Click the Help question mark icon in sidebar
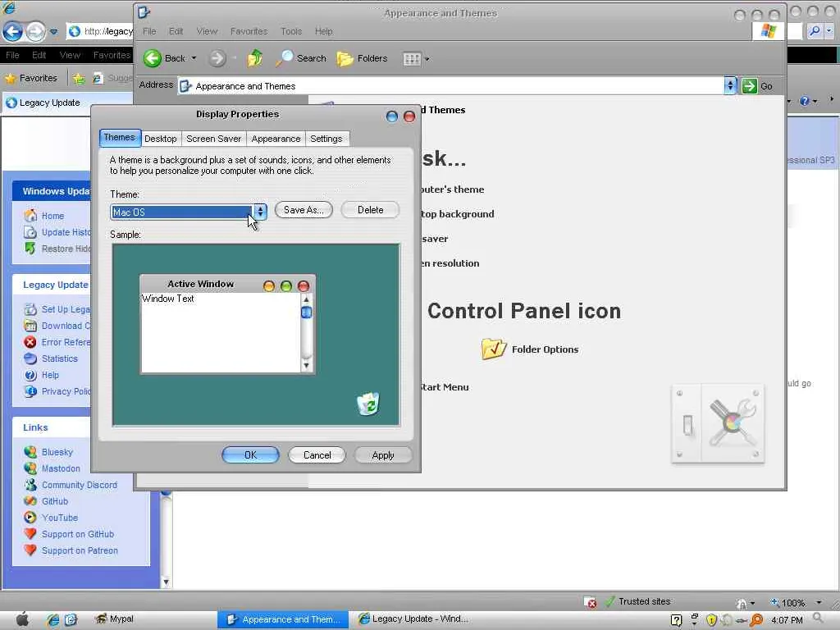This screenshot has height=630, width=840. click(30, 375)
